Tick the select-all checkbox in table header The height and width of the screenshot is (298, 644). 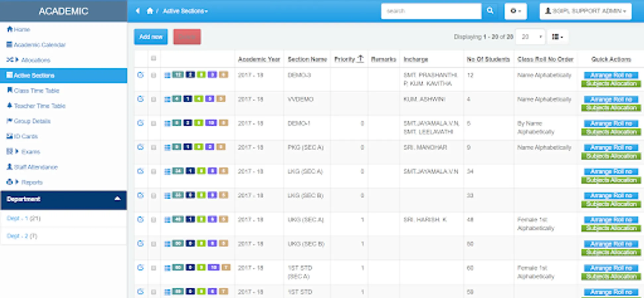click(x=153, y=59)
